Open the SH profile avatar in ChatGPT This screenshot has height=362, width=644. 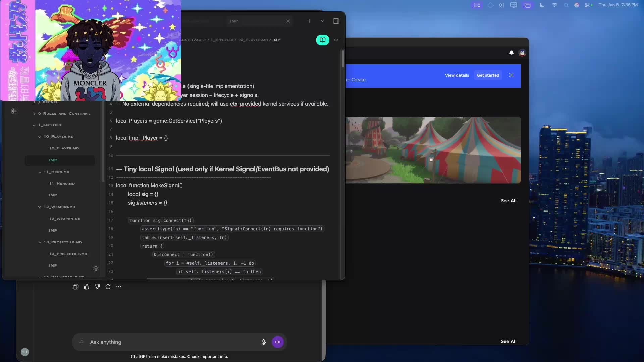pyautogui.click(x=25, y=352)
